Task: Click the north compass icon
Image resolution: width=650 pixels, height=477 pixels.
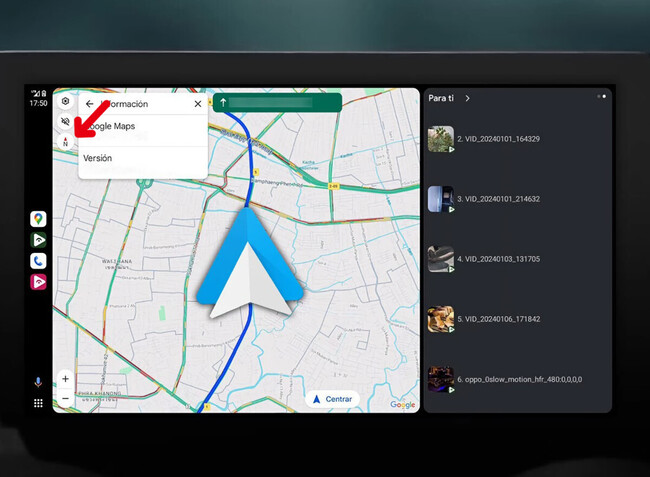Action: pos(65,142)
